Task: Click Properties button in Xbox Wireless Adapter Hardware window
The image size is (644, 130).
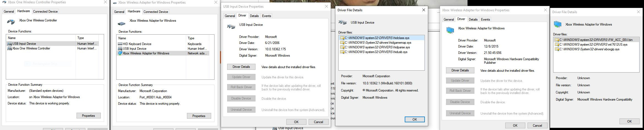Action: click(x=199, y=116)
